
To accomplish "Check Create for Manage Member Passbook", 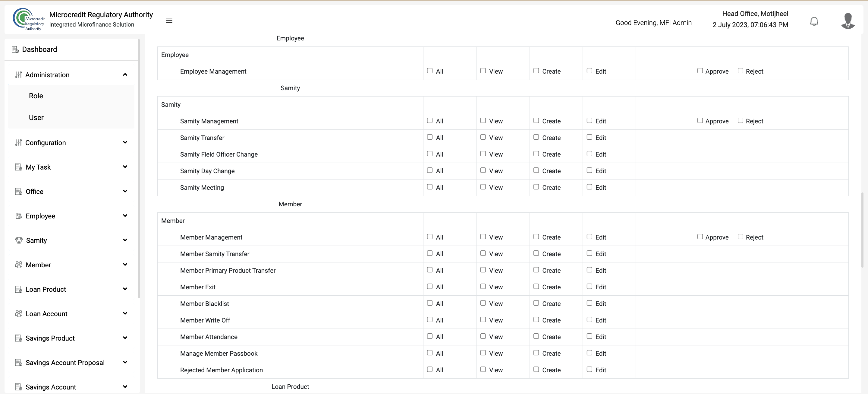I will click(536, 353).
